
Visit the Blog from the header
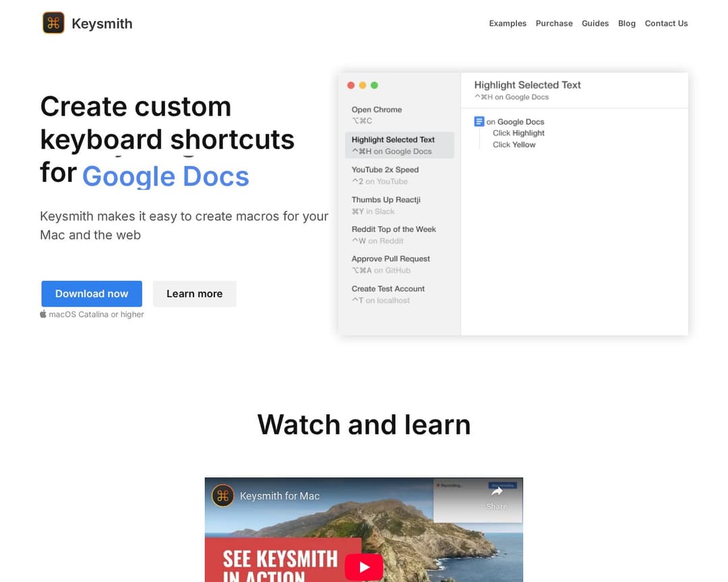click(x=627, y=24)
